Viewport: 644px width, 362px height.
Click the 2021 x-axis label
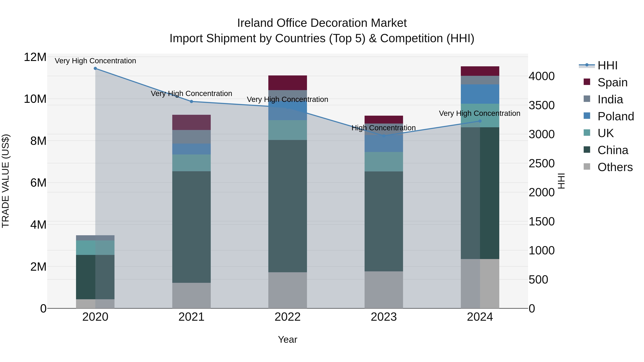(191, 317)
